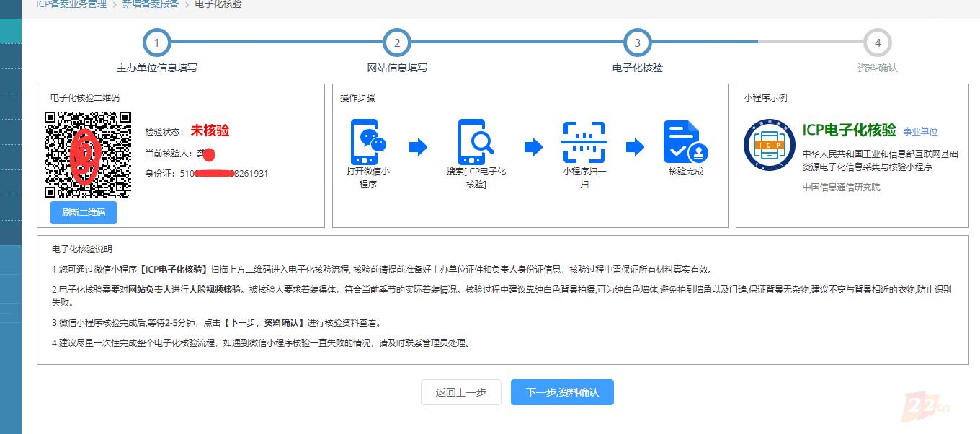Click 返回上一步 to go back
The width and height of the screenshot is (980, 434).
[460, 392]
